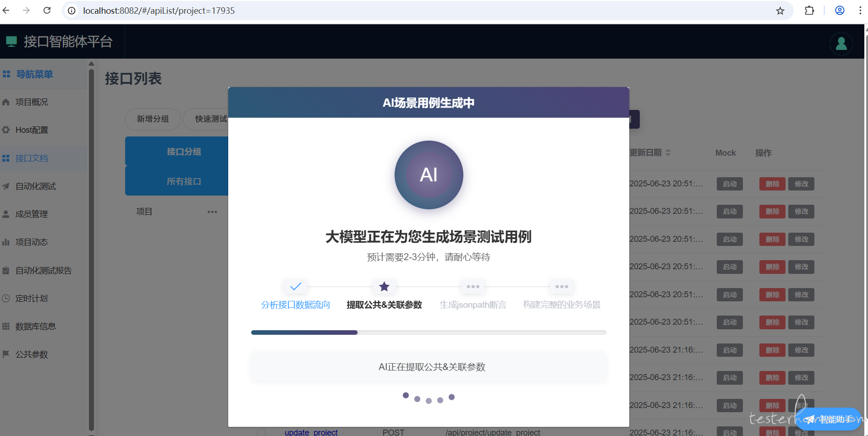Go forward in browser history
868x436 pixels.
click(26, 10)
